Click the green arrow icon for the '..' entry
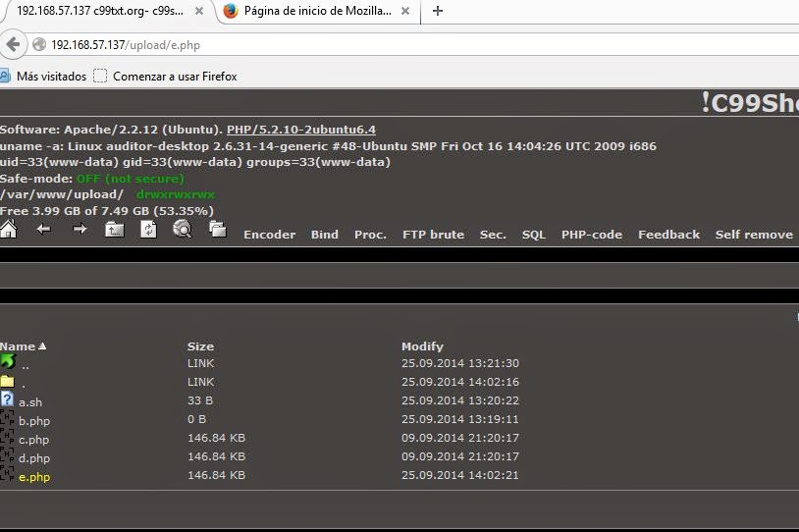Viewport: 799px width, 532px height. [8, 361]
